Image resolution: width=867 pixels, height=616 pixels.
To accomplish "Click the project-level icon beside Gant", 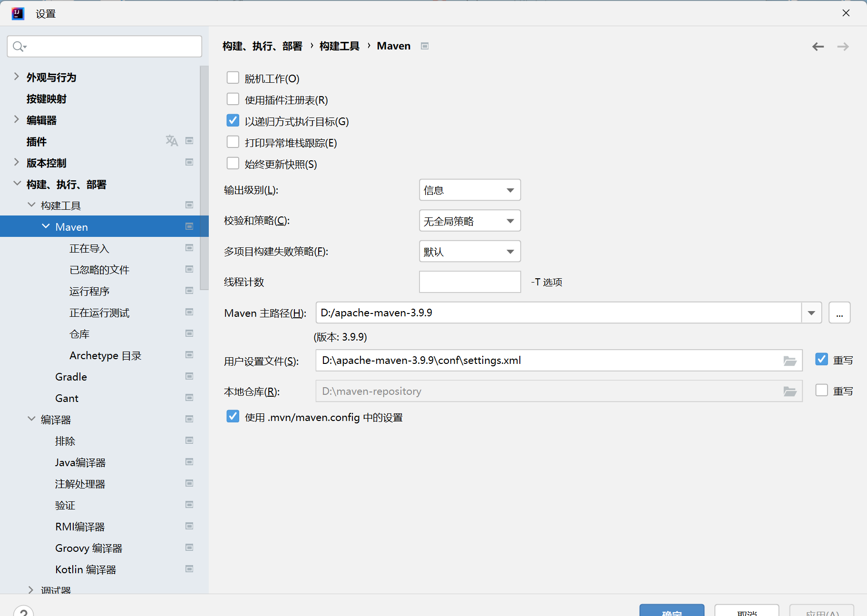I will [x=189, y=398].
